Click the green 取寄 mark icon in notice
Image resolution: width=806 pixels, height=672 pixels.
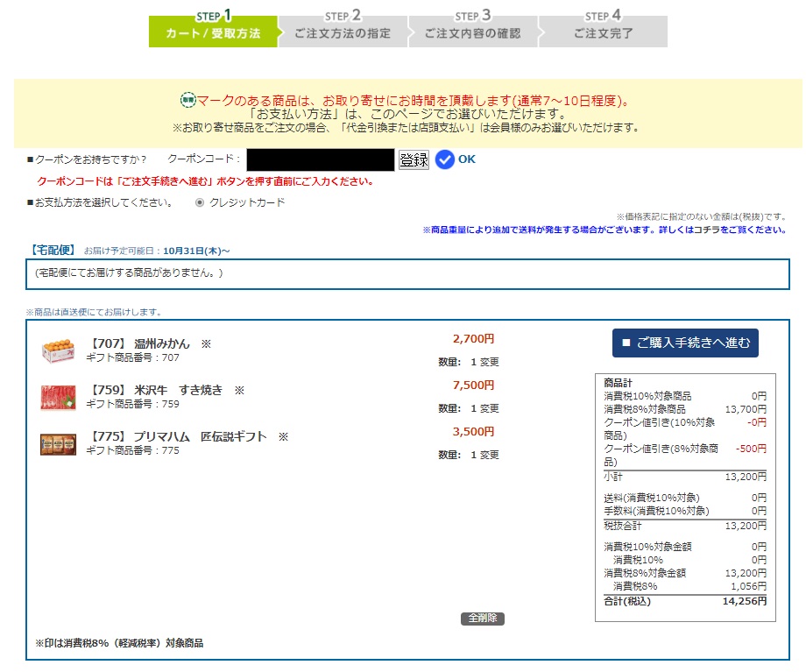tap(188, 100)
